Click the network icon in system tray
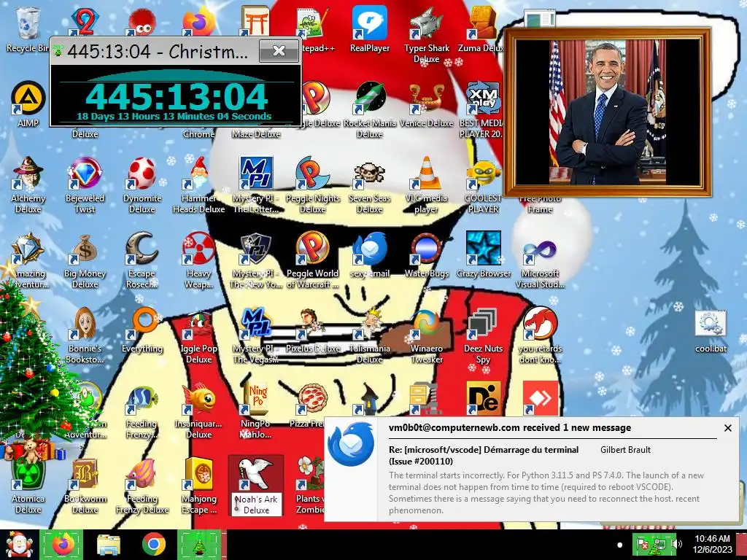 [659, 544]
